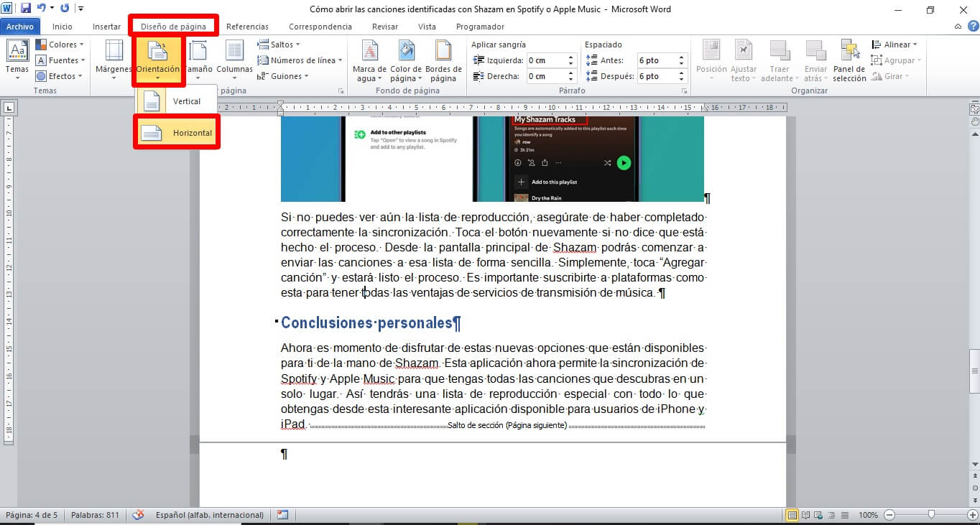The height and width of the screenshot is (525, 980).
Task: Click the tab stop selector beside the ruler
Action: coord(9,108)
